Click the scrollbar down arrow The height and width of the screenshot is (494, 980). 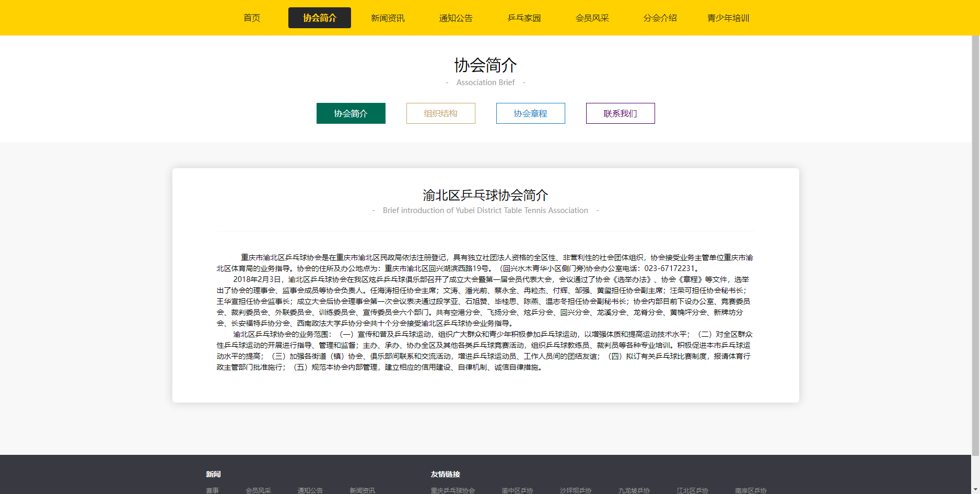tap(975, 489)
